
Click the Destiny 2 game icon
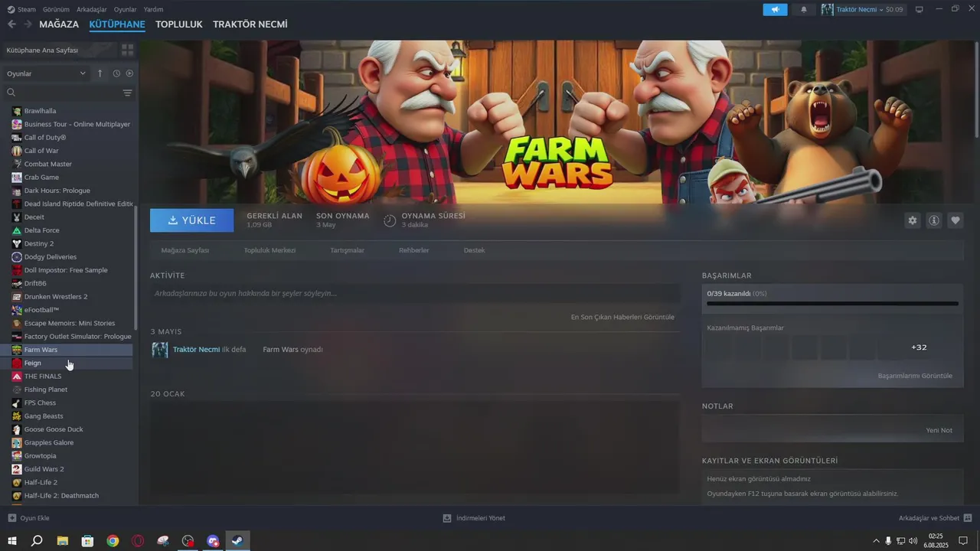17,243
